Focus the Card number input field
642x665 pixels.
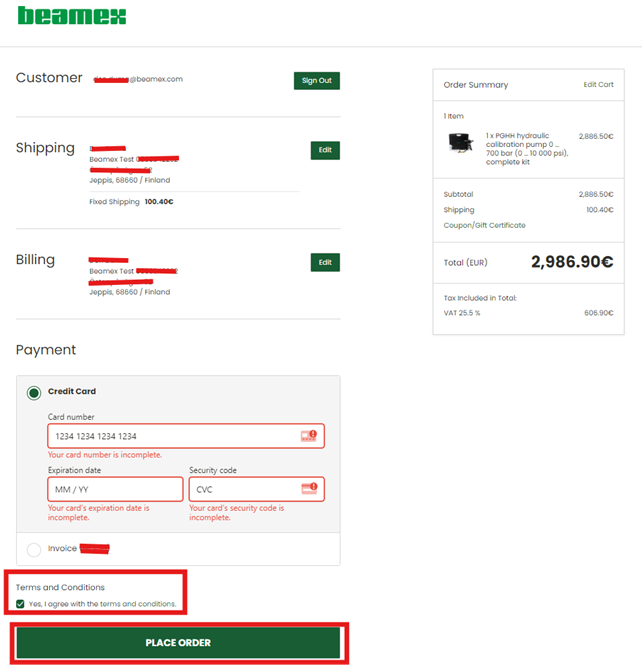186,436
